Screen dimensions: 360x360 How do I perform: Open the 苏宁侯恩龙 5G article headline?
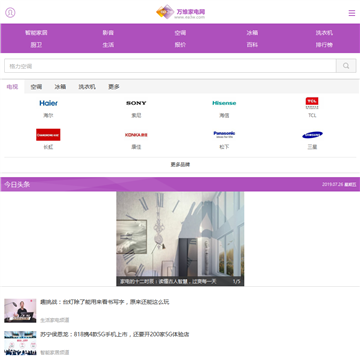115,334
